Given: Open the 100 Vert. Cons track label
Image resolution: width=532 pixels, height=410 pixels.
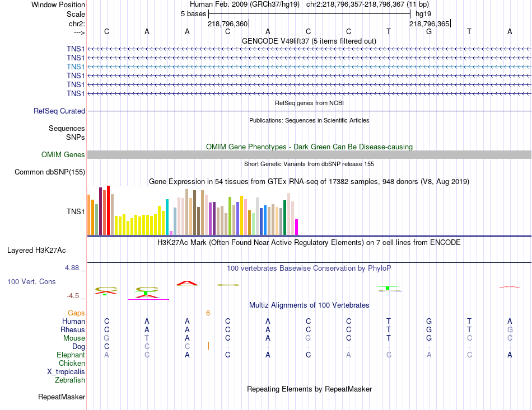Looking at the screenshot, I should 31,281.
